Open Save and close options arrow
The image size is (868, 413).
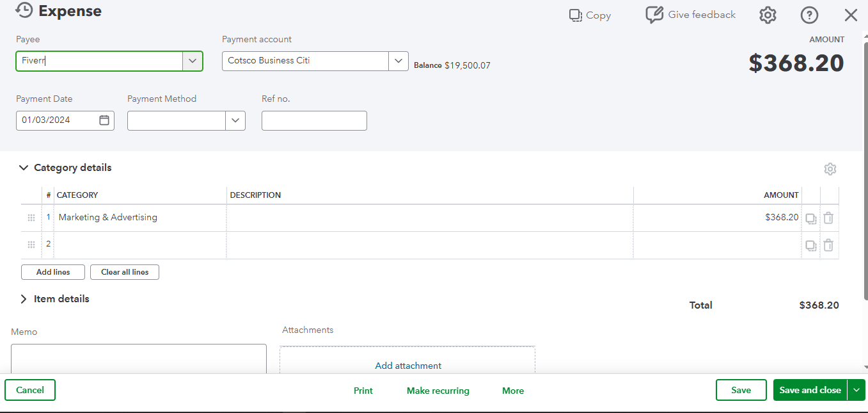point(856,390)
